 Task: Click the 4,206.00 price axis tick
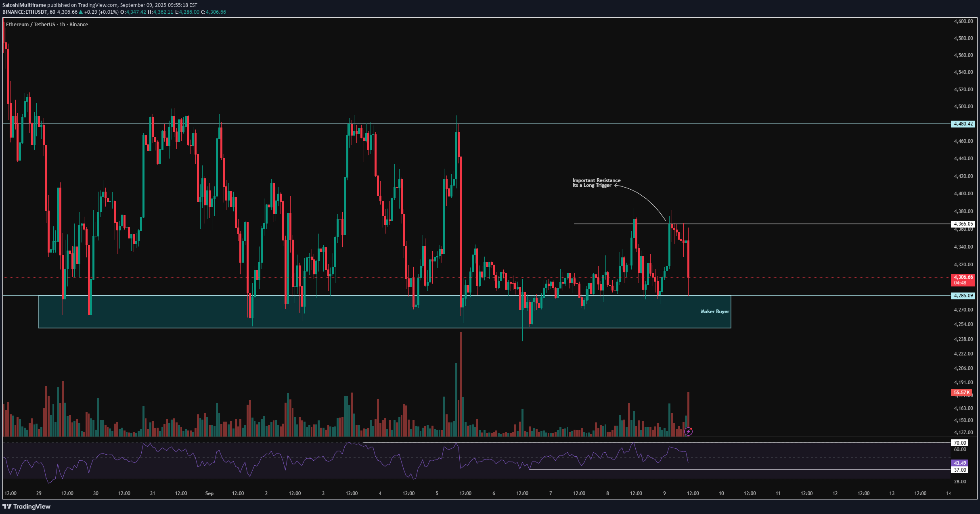click(x=963, y=368)
